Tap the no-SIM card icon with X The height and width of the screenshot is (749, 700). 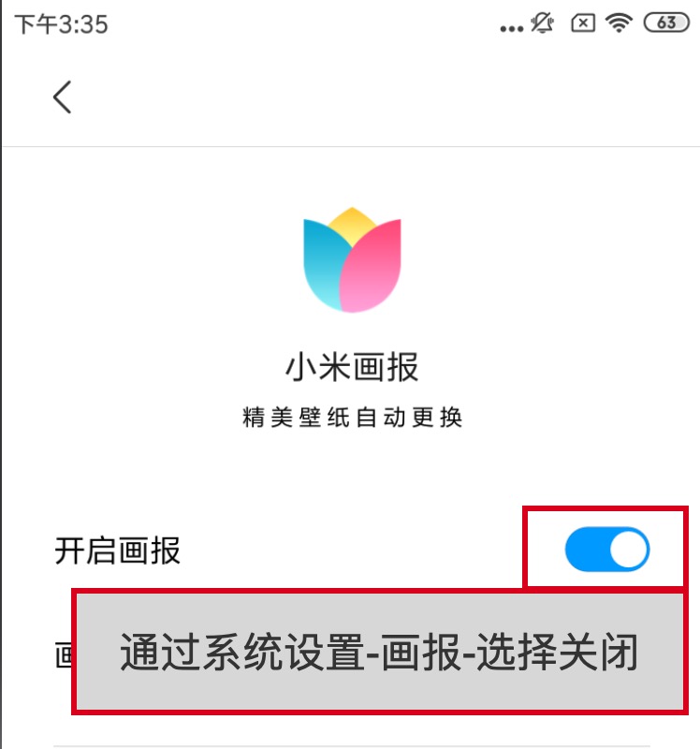582,22
